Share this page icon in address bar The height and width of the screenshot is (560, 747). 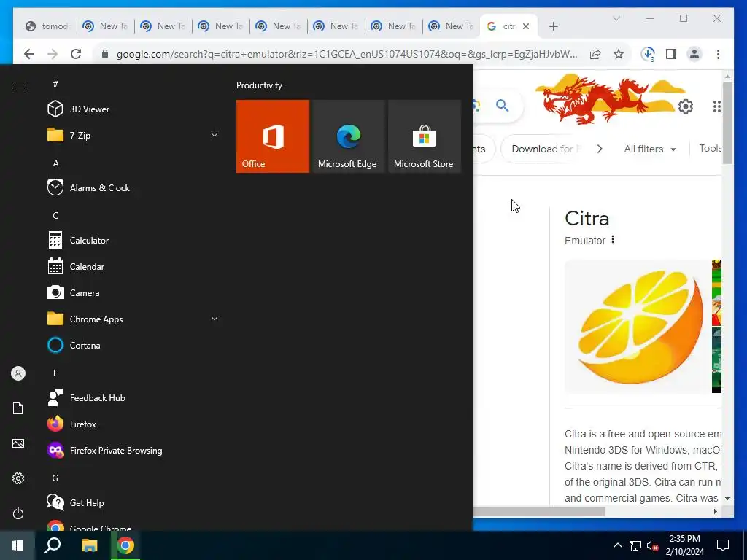point(595,54)
